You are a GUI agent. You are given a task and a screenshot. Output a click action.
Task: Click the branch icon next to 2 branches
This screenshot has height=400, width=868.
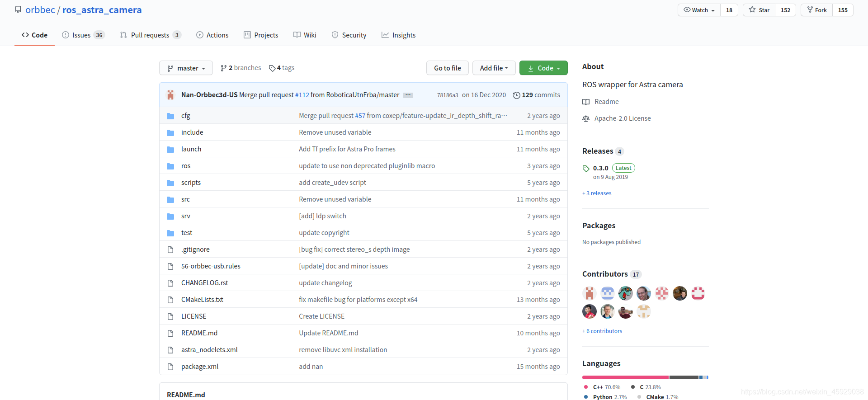tap(223, 68)
